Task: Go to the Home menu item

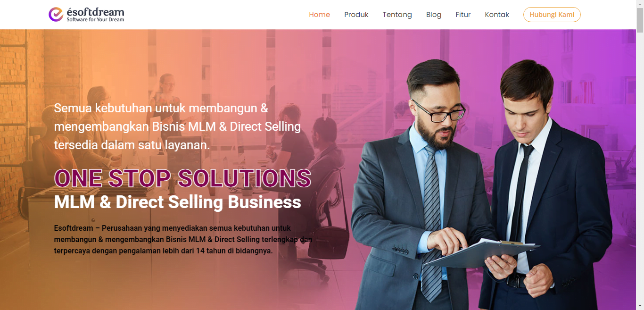Action: [319, 15]
